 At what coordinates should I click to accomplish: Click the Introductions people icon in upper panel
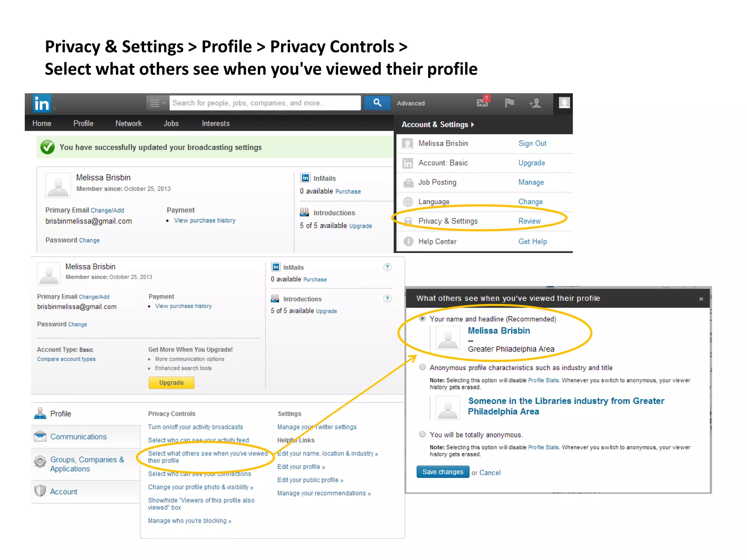(x=304, y=212)
